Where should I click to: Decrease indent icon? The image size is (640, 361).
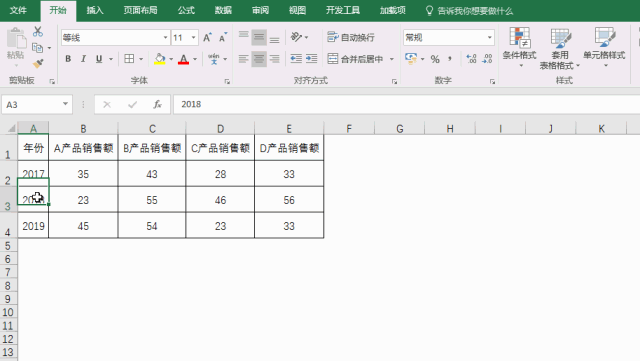296,59
